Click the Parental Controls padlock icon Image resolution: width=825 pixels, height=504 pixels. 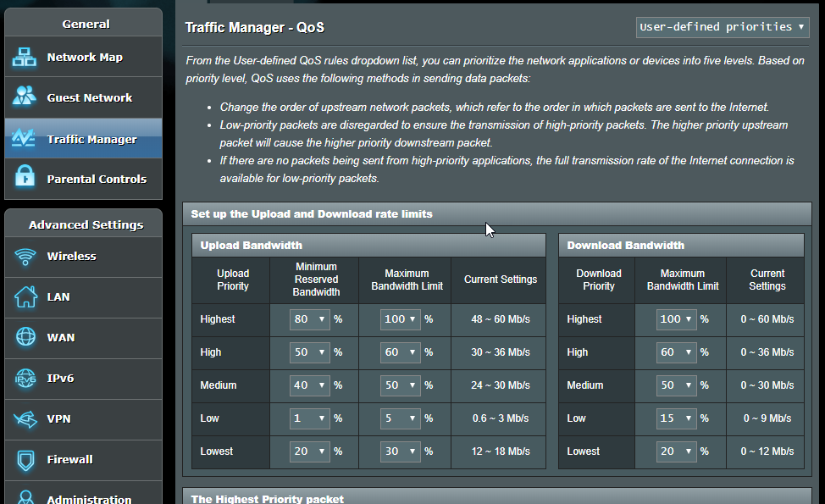pos(24,179)
